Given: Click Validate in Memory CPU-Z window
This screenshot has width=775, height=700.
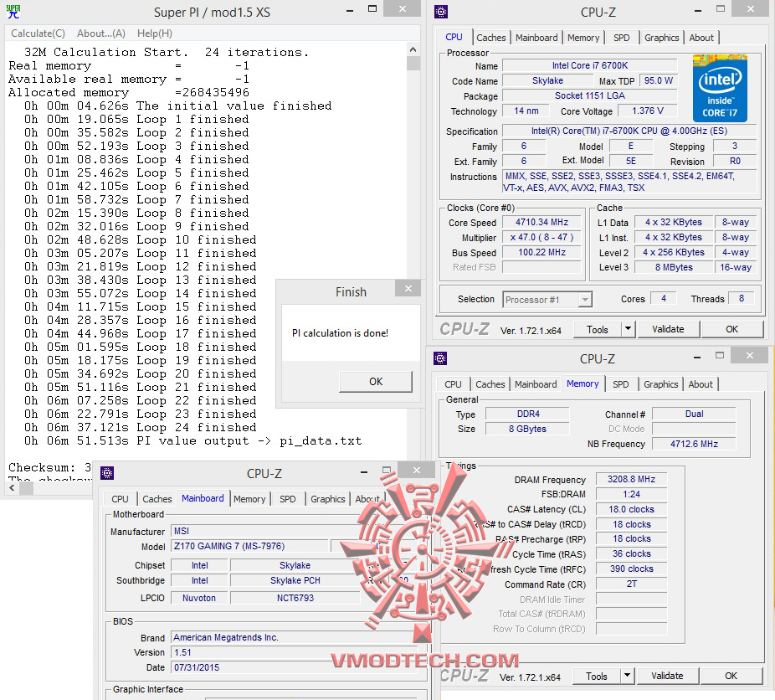Looking at the screenshot, I should click(667, 677).
